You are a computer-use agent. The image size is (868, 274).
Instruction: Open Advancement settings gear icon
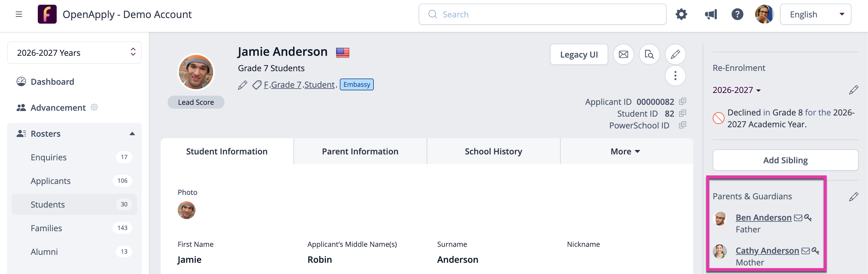(94, 107)
